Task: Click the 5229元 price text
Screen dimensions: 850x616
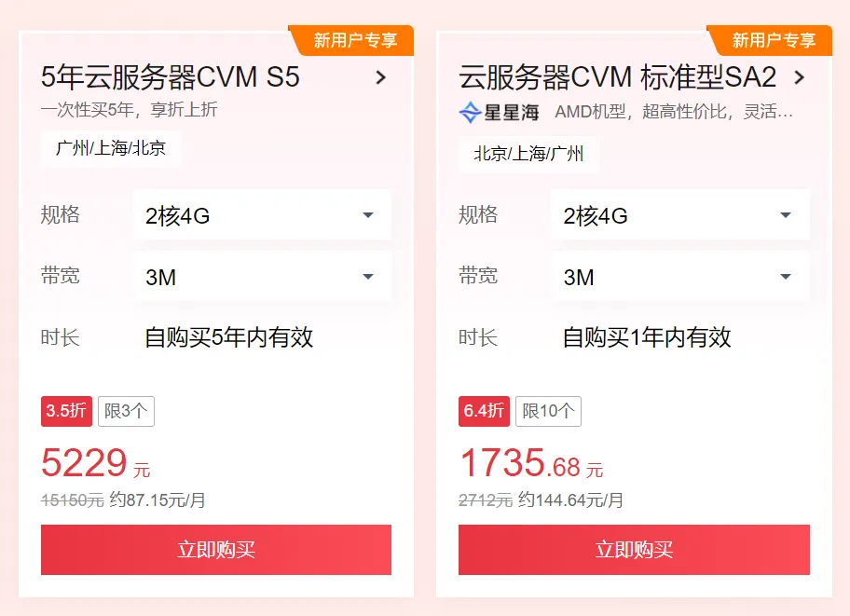Action: [95, 463]
